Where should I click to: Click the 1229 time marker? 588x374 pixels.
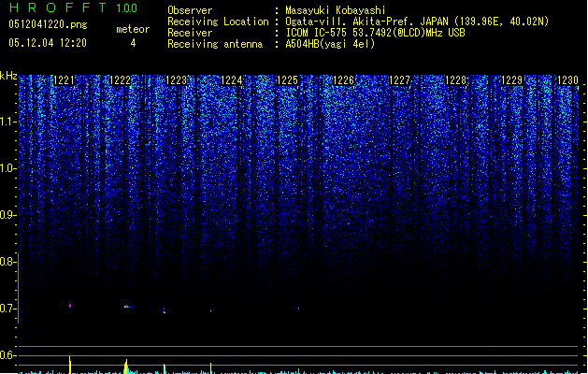512,80
